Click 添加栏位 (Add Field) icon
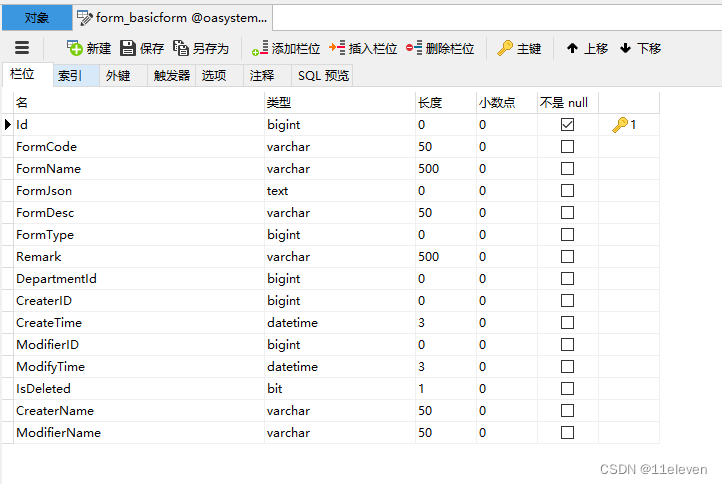Screen dimensions: 722x484 pyautogui.click(x=260, y=48)
